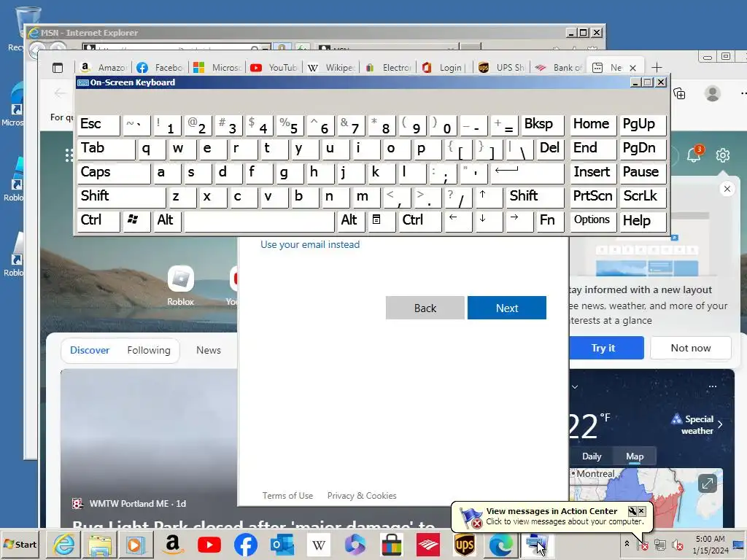The width and height of the screenshot is (747, 560).
Task: Expand the weather map view
Action: pos(708,484)
